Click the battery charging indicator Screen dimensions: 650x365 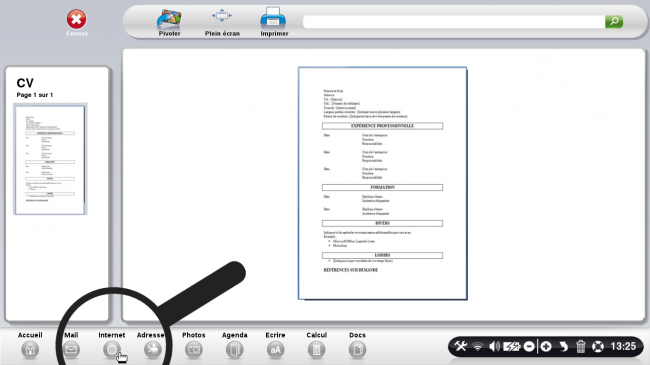pyautogui.click(x=512, y=346)
